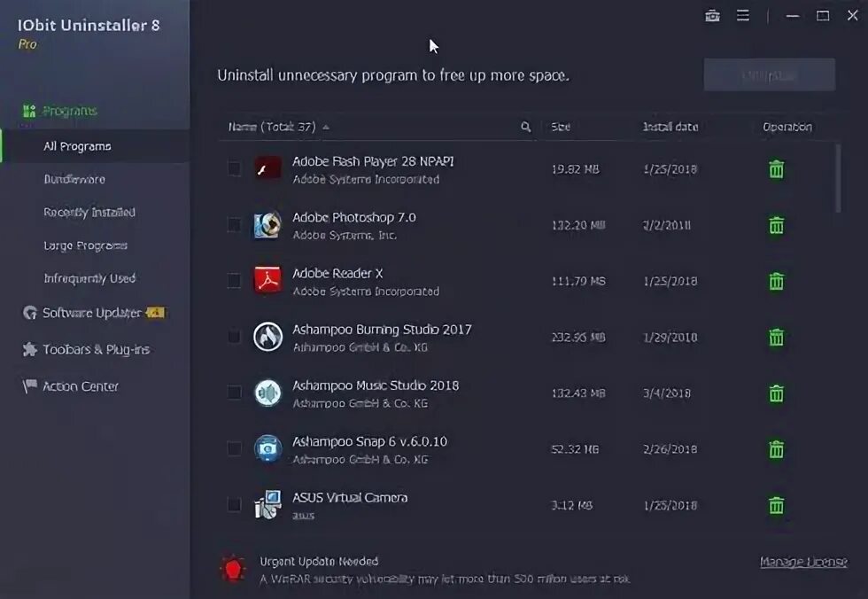The height and width of the screenshot is (599, 868).
Task: Click the program list vertical scrollbar
Action: point(838,178)
